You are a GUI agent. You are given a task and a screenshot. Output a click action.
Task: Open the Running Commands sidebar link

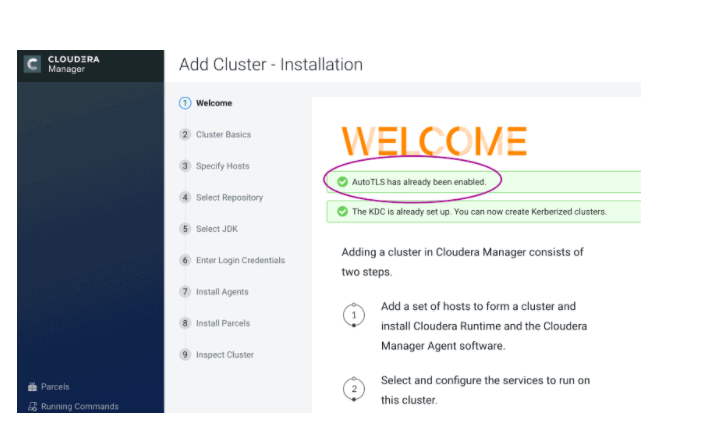coord(79,406)
